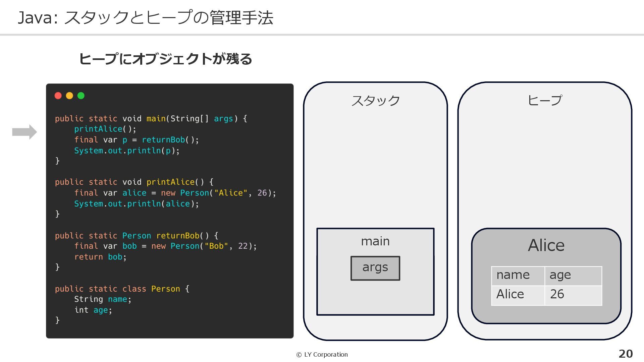644x362 pixels.
Task: Click the ヒープ panel heading
Action: 545,100
